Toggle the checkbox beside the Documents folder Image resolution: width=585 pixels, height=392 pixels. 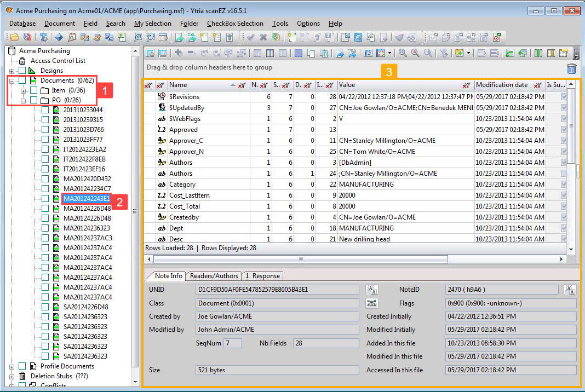pos(21,80)
